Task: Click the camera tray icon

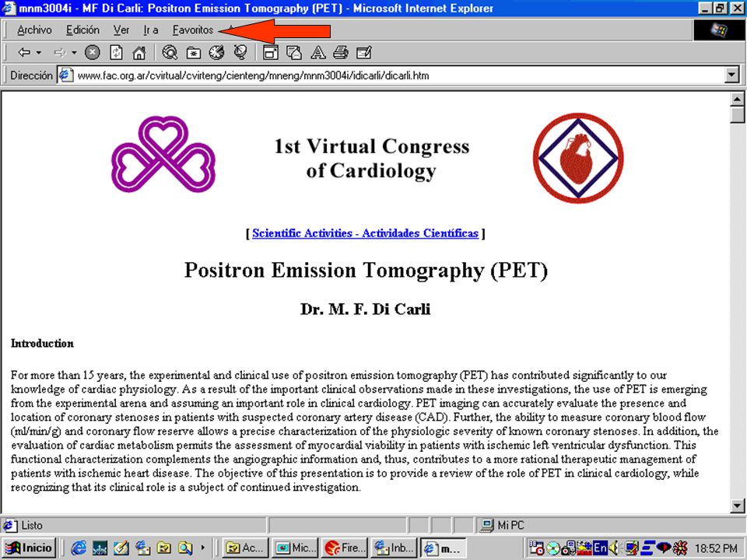Action: click(x=568, y=548)
